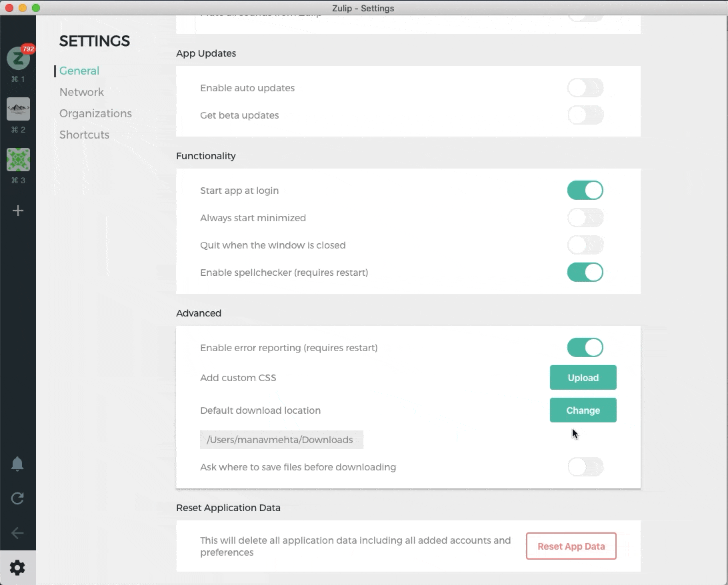Click the reload icon in sidebar
The image size is (728, 585).
[17, 498]
